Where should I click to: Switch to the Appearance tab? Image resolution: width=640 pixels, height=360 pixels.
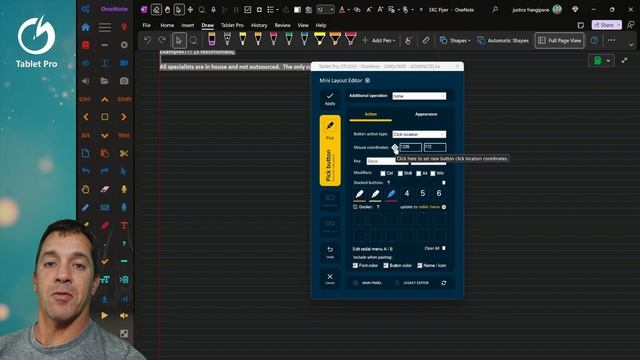coord(426,114)
